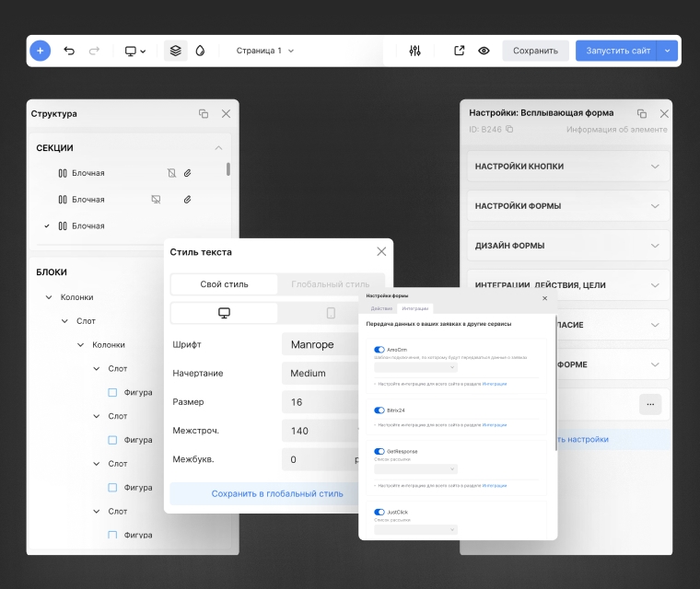Switch to the Действие tab
Viewport: 700px width, 589px height.
pyautogui.click(x=381, y=309)
